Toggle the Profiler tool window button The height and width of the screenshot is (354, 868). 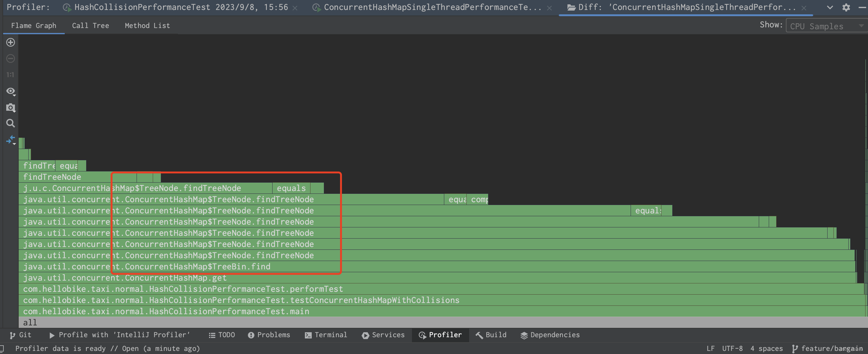441,335
